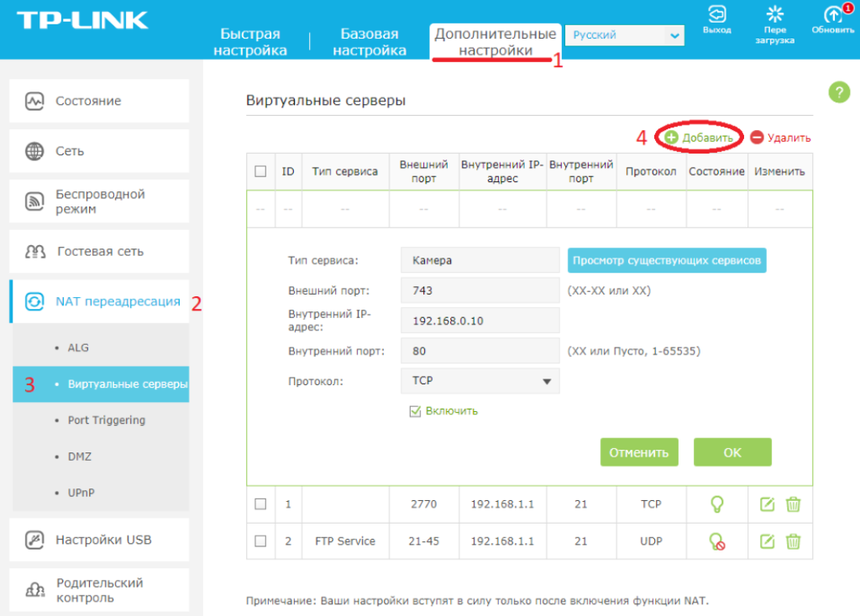Toggle status bulb for rule 1
This screenshot has height=616, width=860.
[717, 504]
